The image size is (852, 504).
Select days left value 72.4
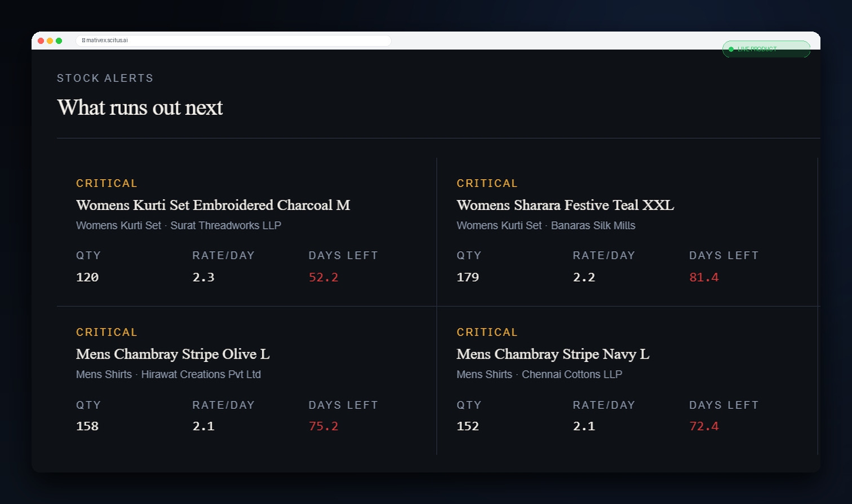coord(704,426)
